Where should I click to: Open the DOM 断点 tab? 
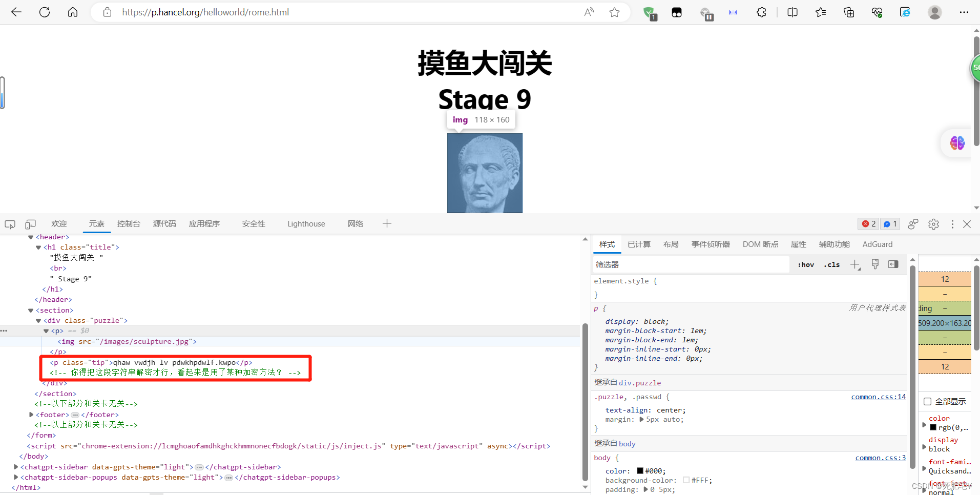pos(760,244)
